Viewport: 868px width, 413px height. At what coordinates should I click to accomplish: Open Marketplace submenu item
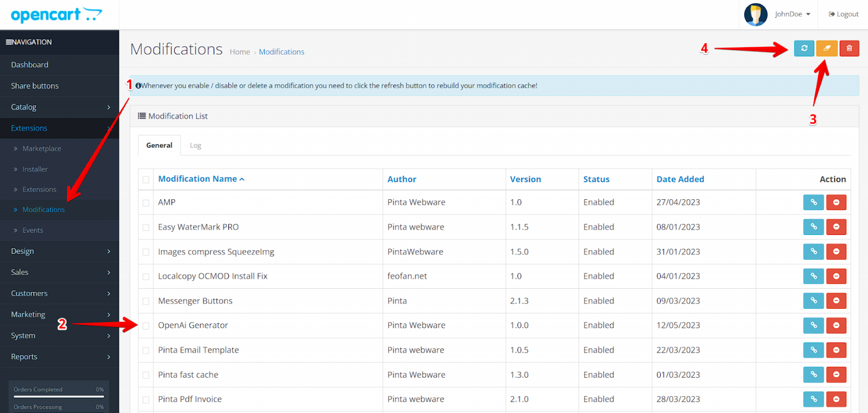(60, 149)
